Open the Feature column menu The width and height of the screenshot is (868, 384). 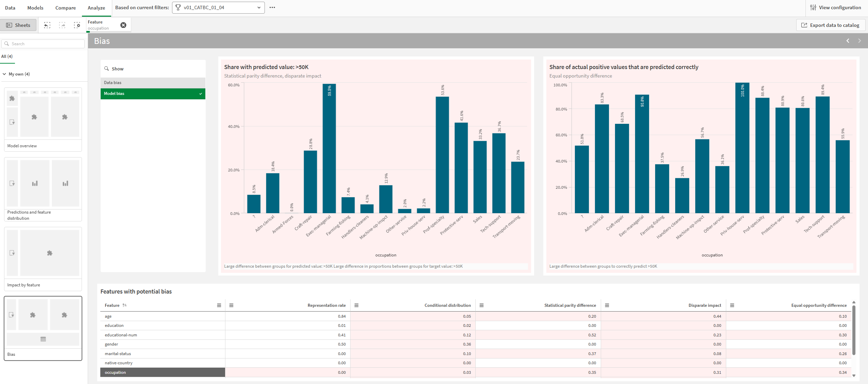click(219, 305)
